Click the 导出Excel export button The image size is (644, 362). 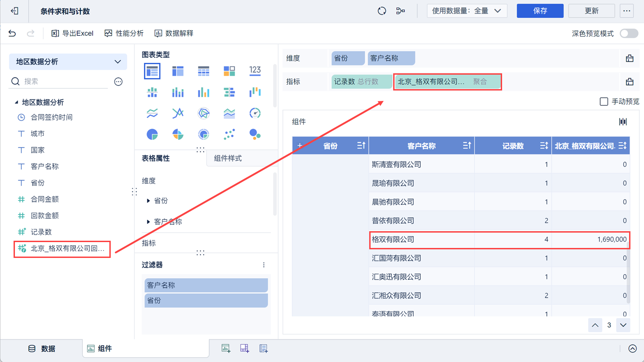pos(72,33)
